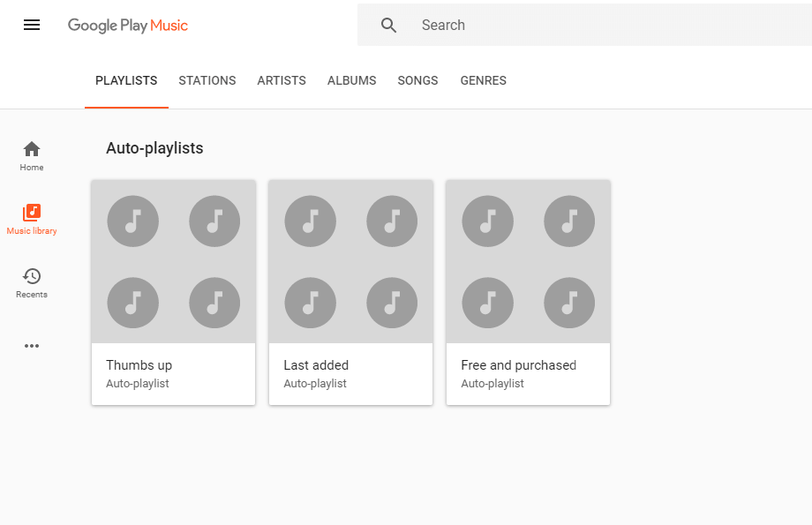
Task: Select the currently active PLAYLISTS tab
Action: coord(125,80)
